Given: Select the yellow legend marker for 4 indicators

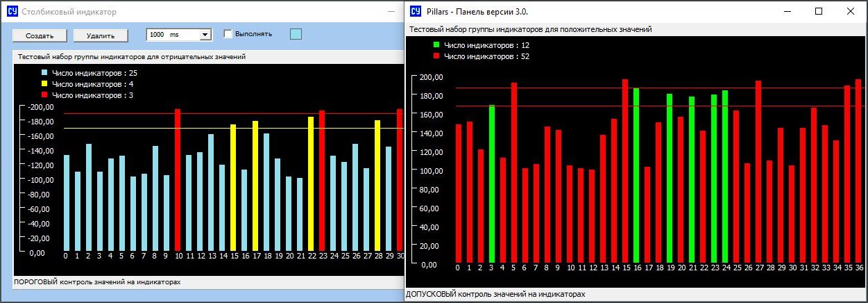Looking at the screenshot, I should pos(45,83).
